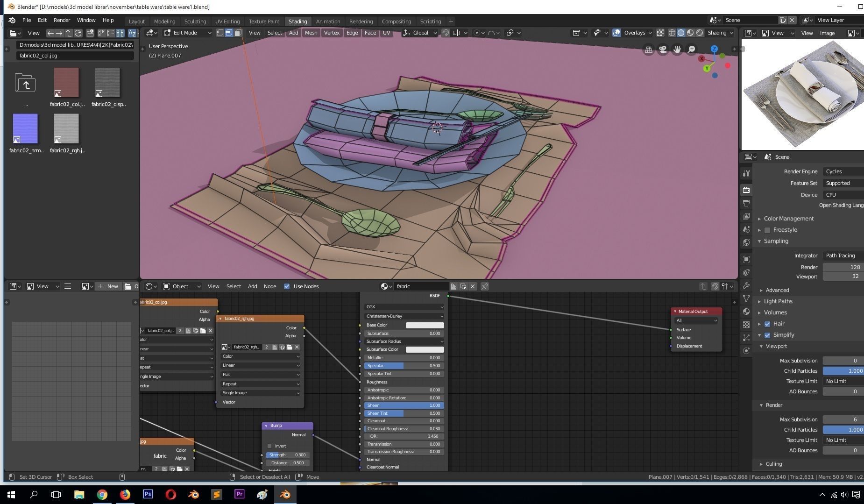This screenshot has width=864, height=504.
Task: Open the Render Engine dropdown
Action: click(x=843, y=171)
